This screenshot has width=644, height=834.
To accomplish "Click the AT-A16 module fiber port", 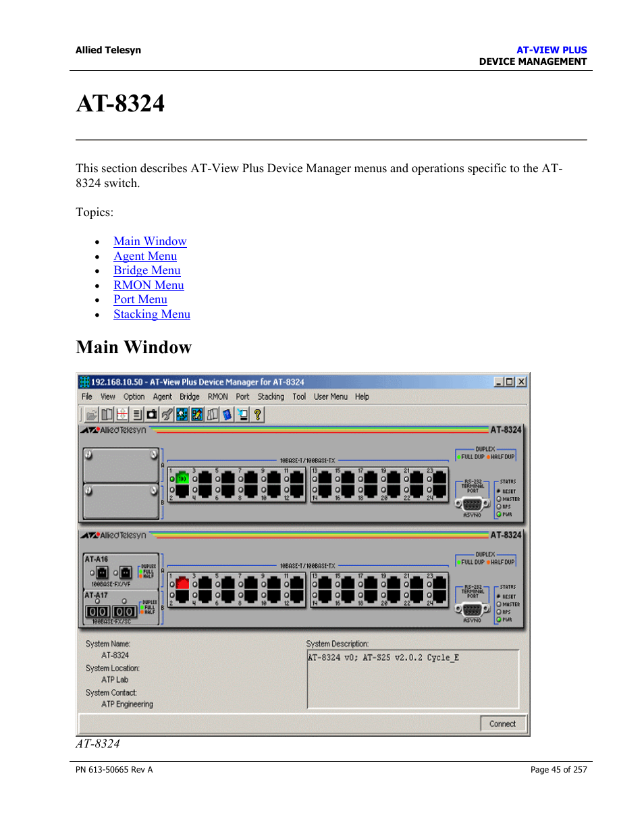I will tap(102, 573).
